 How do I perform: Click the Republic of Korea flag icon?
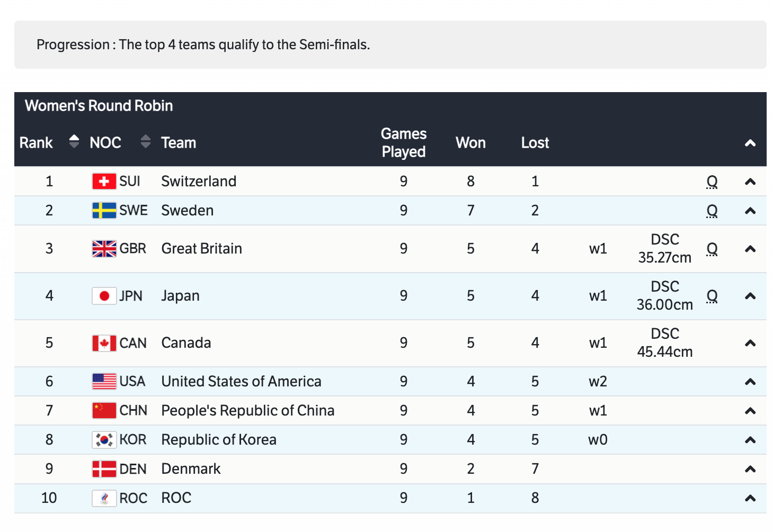coord(104,440)
